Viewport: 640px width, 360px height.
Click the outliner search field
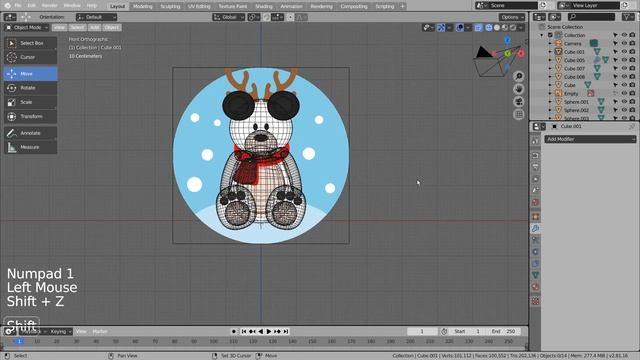click(x=591, y=17)
